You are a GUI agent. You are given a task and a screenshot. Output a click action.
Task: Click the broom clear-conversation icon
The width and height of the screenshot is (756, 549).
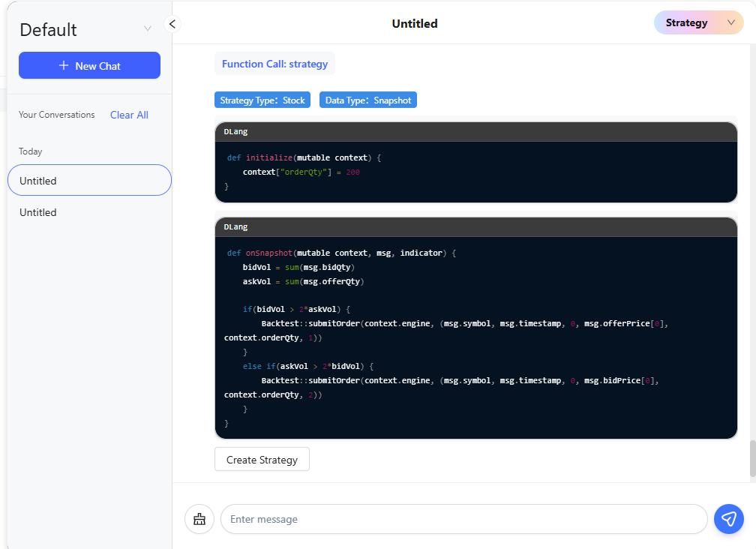coord(199,519)
